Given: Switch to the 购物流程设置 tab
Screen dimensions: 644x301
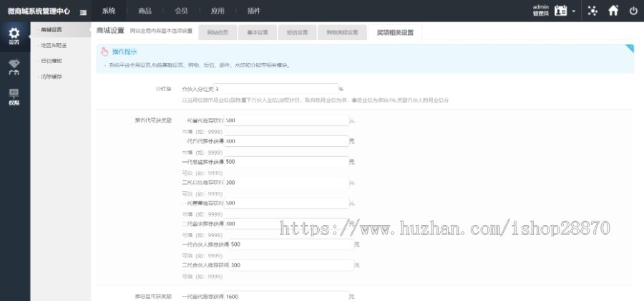Looking at the screenshot, I should [x=342, y=32].
